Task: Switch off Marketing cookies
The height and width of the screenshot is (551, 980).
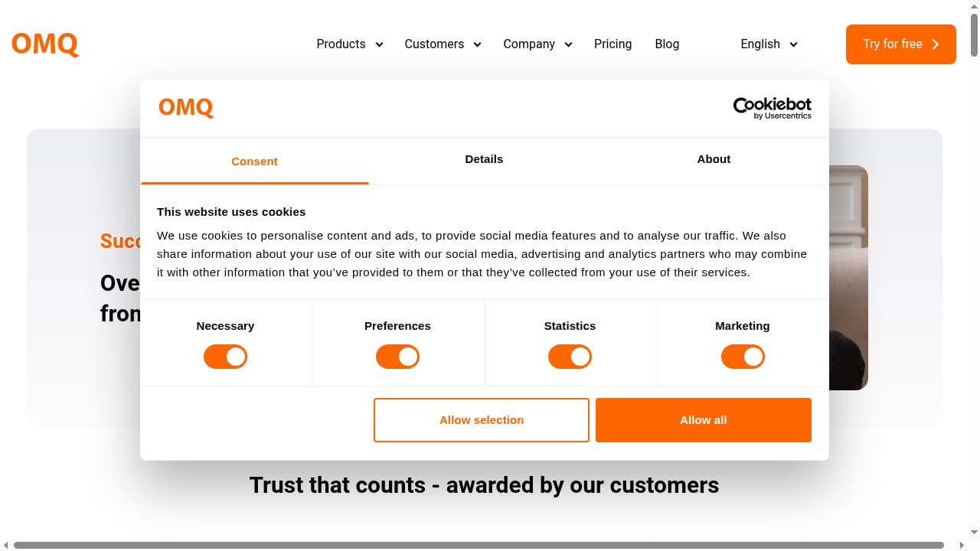Action: coord(743,357)
